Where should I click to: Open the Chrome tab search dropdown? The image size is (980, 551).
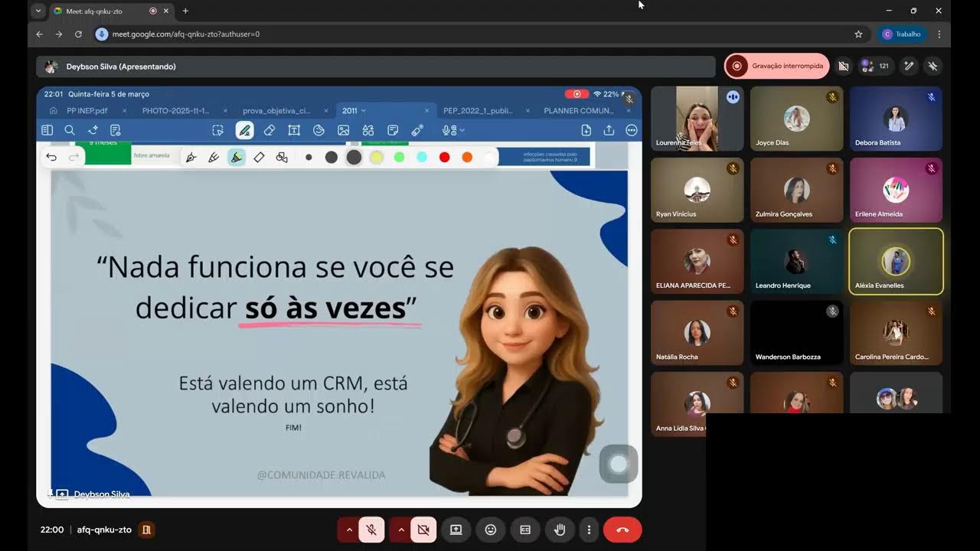38,11
